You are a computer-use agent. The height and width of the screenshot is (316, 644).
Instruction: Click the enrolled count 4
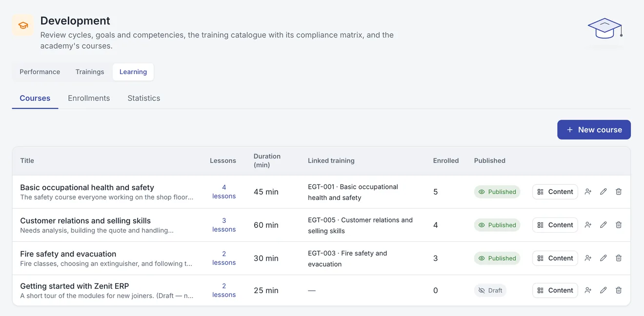(436, 225)
